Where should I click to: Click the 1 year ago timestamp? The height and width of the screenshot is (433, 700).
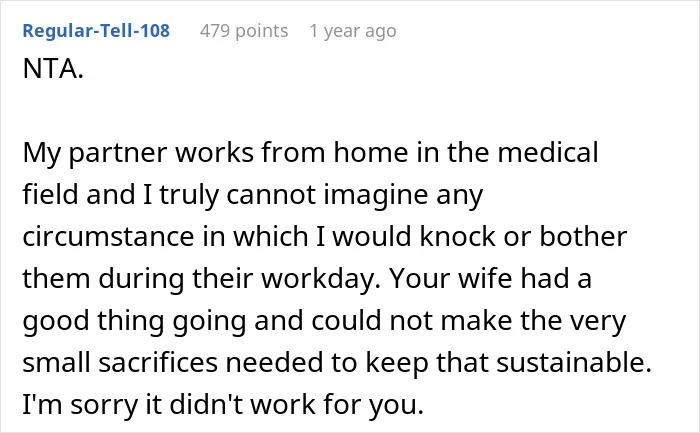click(353, 31)
